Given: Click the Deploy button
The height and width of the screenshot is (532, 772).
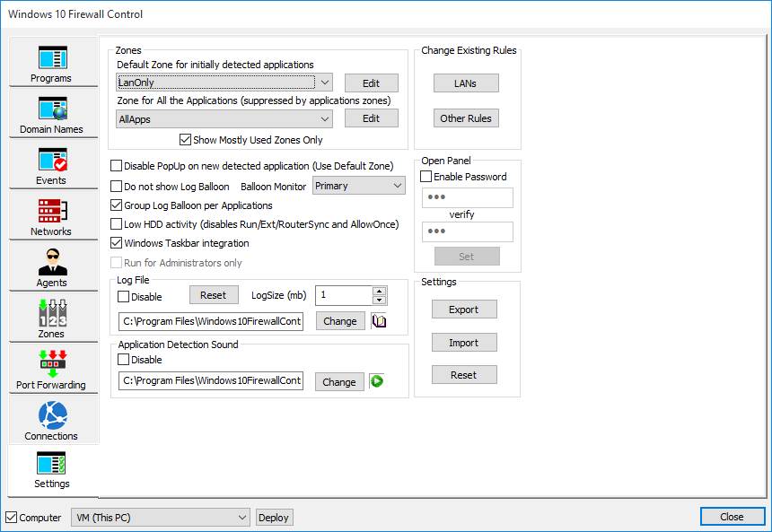Looking at the screenshot, I should coord(274,518).
